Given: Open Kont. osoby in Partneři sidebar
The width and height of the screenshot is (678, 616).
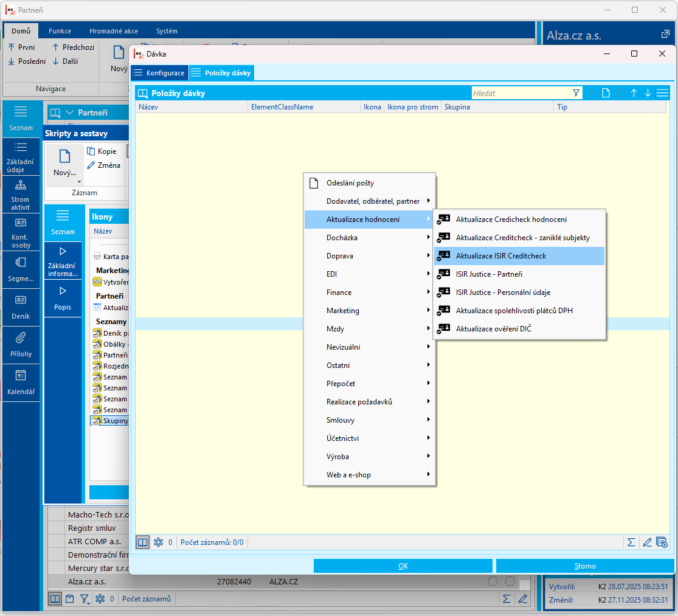Looking at the screenshot, I should [x=21, y=232].
